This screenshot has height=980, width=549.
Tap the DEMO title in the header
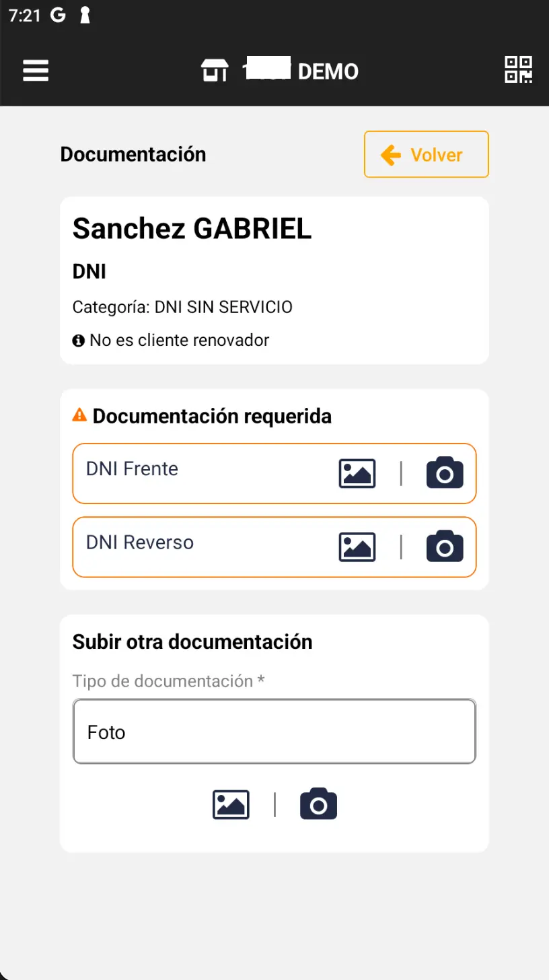(328, 71)
